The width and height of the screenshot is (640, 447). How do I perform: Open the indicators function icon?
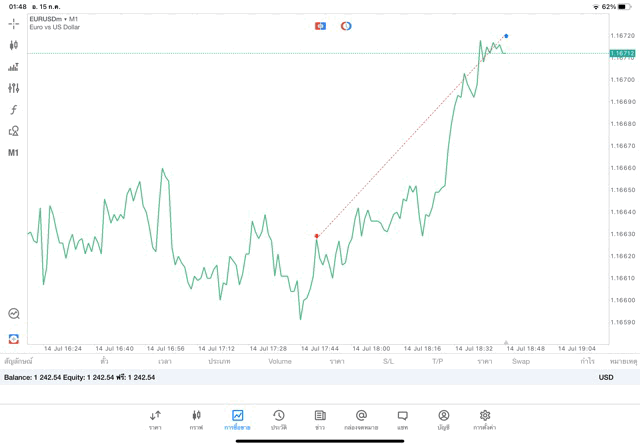pyautogui.click(x=14, y=110)
